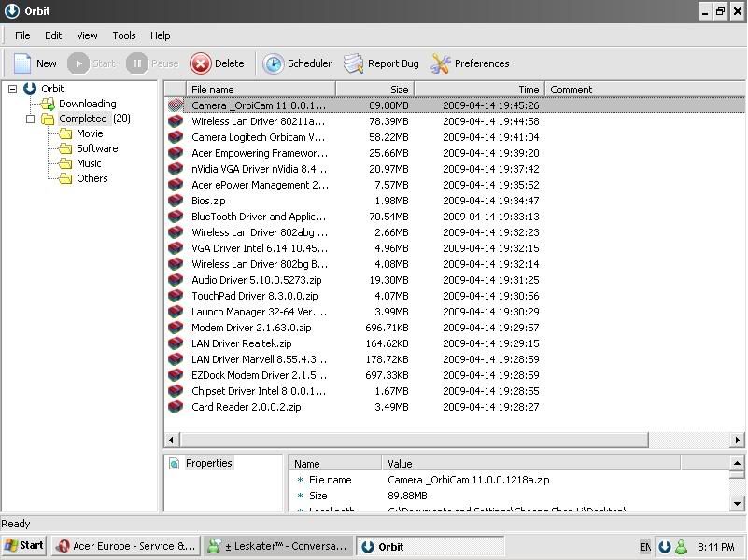
Task: Click the Downloading folder icon
Action: pos(48,104)
